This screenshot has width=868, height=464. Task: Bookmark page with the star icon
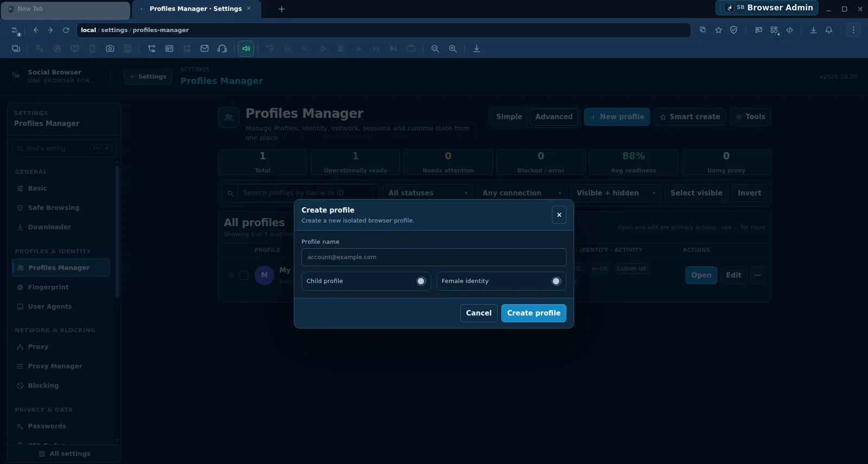[718, 30]
